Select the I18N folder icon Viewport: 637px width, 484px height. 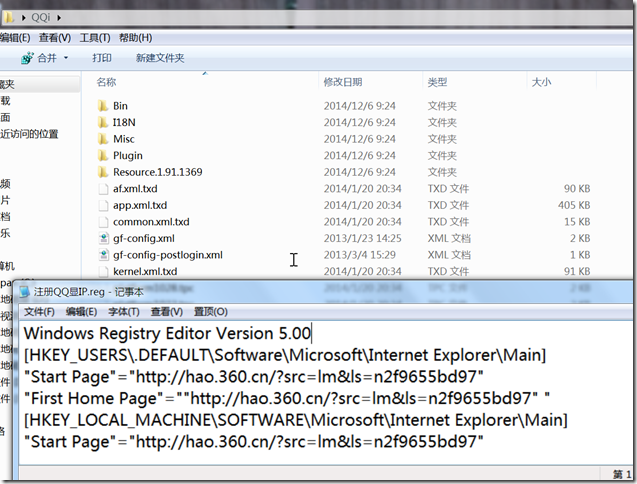(103, 122)
